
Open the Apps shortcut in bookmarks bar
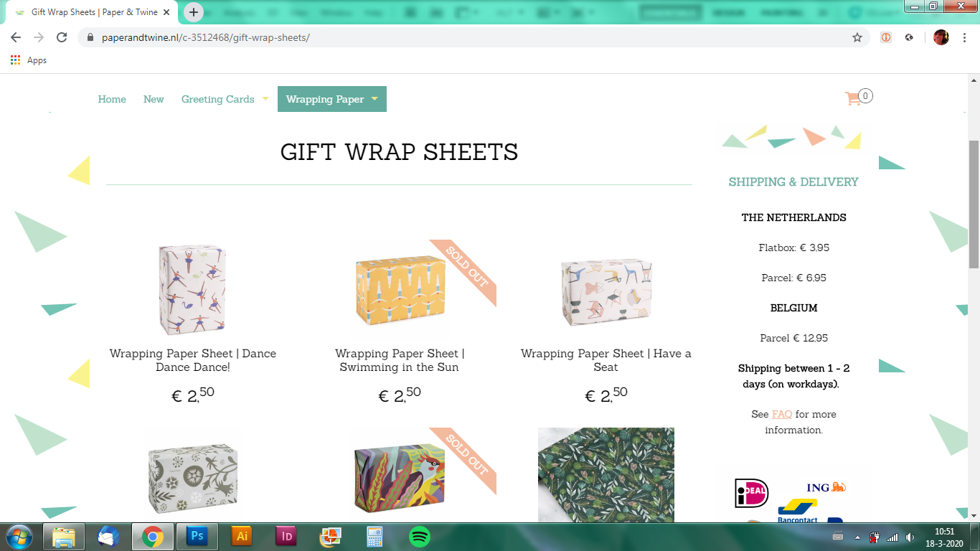(x=29, y=60)
